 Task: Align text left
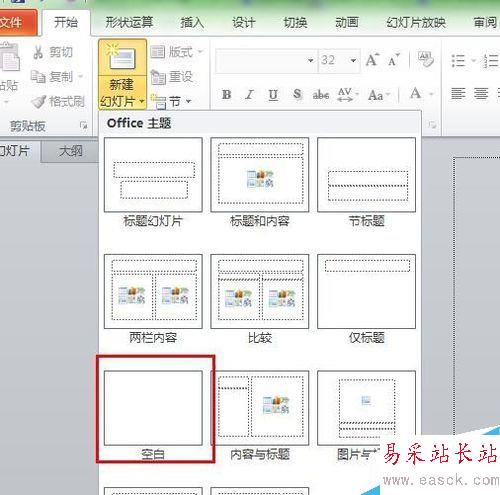(458, 94)
